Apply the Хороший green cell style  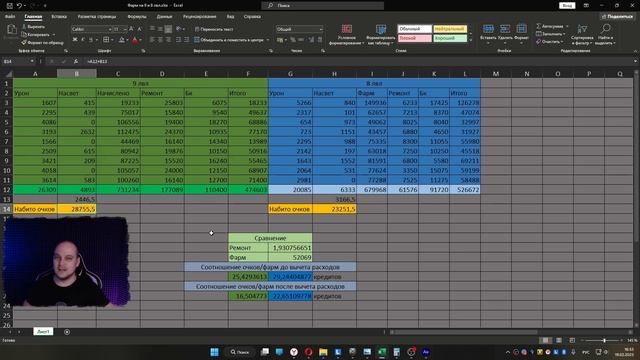[x=450, y=38]
